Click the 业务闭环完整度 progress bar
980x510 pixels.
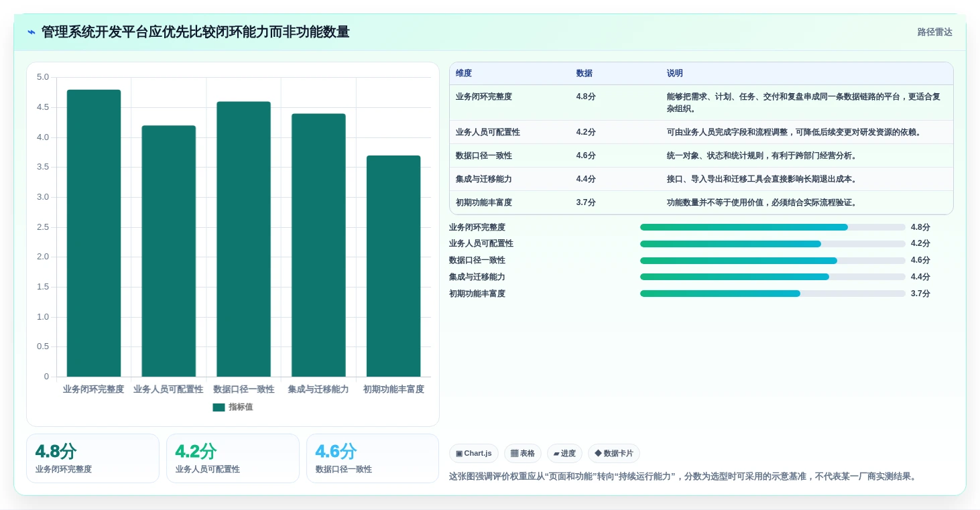[773, 227]
